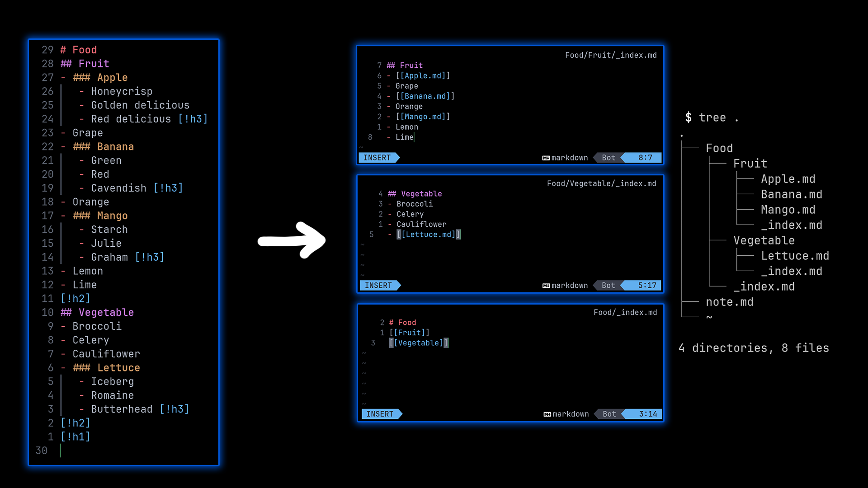Screen dimensions: 868x488
Task: Open the [[Apple.md]] wiki link
Action: pyautogui.click(x=423, y=76)
